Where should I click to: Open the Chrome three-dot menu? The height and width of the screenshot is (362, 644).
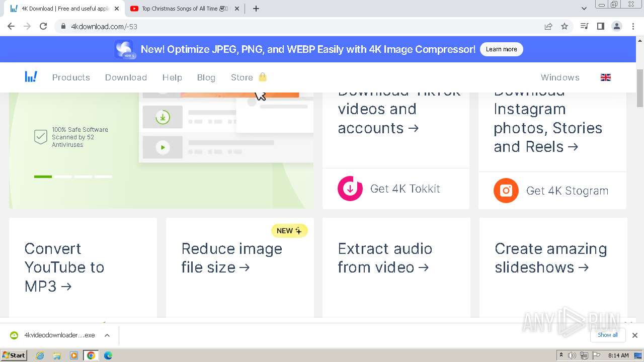coord(633,26)
